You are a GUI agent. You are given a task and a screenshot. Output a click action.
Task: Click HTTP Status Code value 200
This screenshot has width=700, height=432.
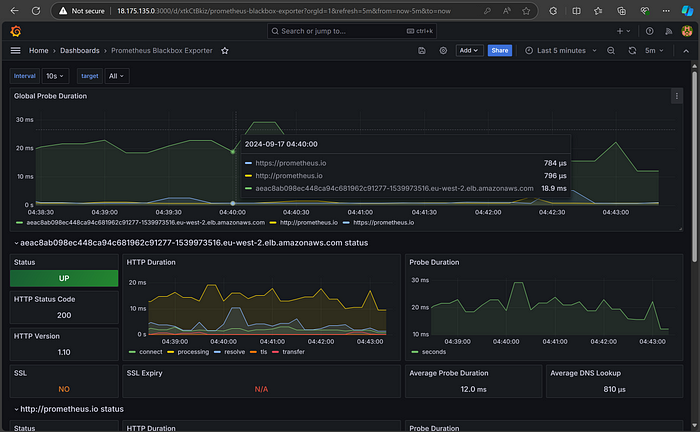[64, 315]
